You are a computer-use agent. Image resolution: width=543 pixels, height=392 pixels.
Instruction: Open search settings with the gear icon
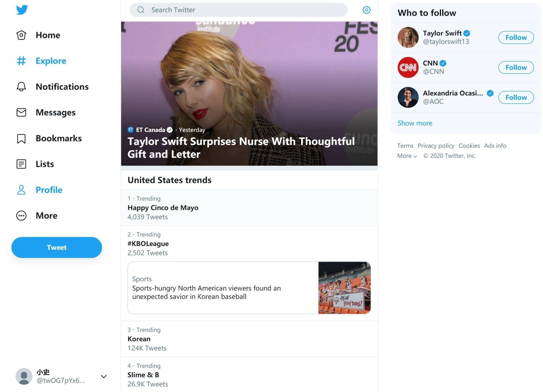(x=367, y=10)
